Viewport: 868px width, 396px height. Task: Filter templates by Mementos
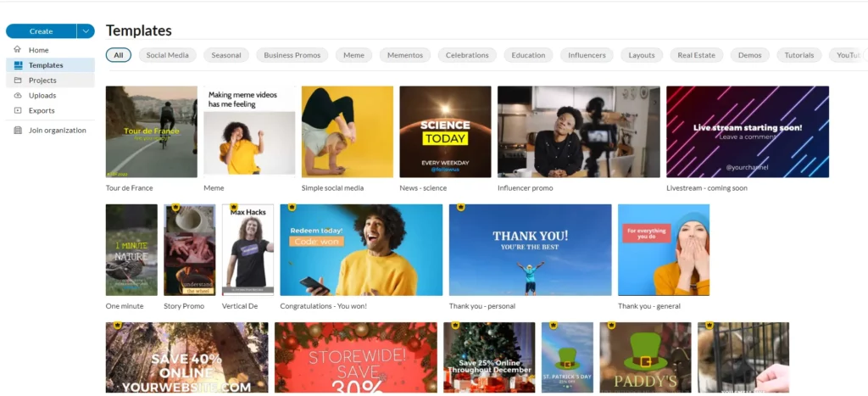pos(405,55)
